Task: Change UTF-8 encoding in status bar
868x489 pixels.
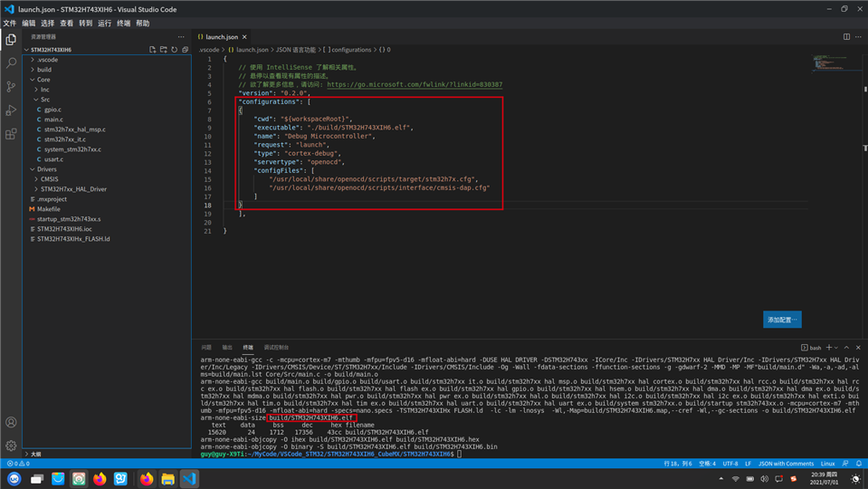Action: [x=730, y=464]
